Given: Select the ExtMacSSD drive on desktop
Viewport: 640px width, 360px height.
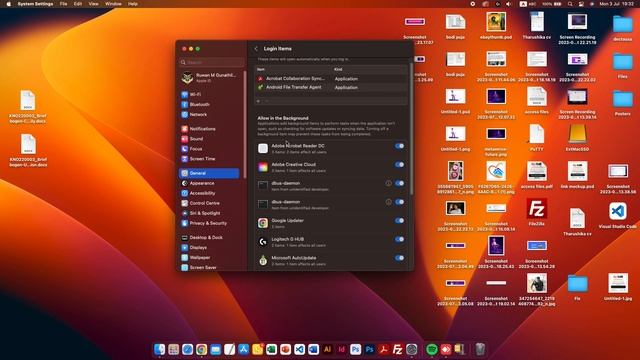Looking at the screenshot, I should tap(577, 138).
